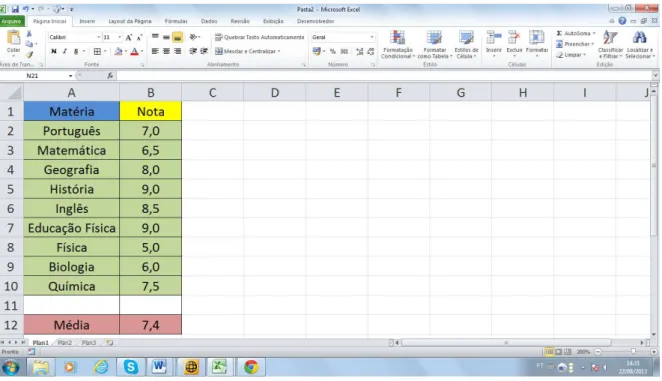Align text to top of cell
The width and height of the screenshot is (662, 381).
[155, 37]
